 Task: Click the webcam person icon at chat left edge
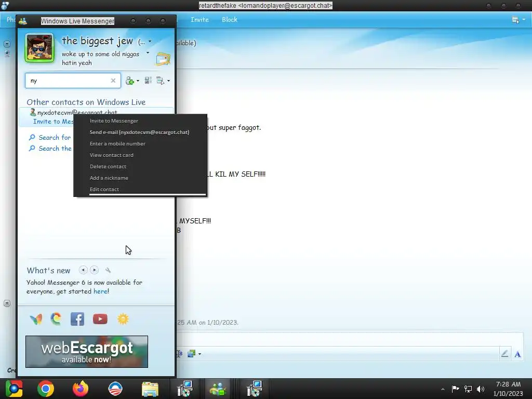7,54
